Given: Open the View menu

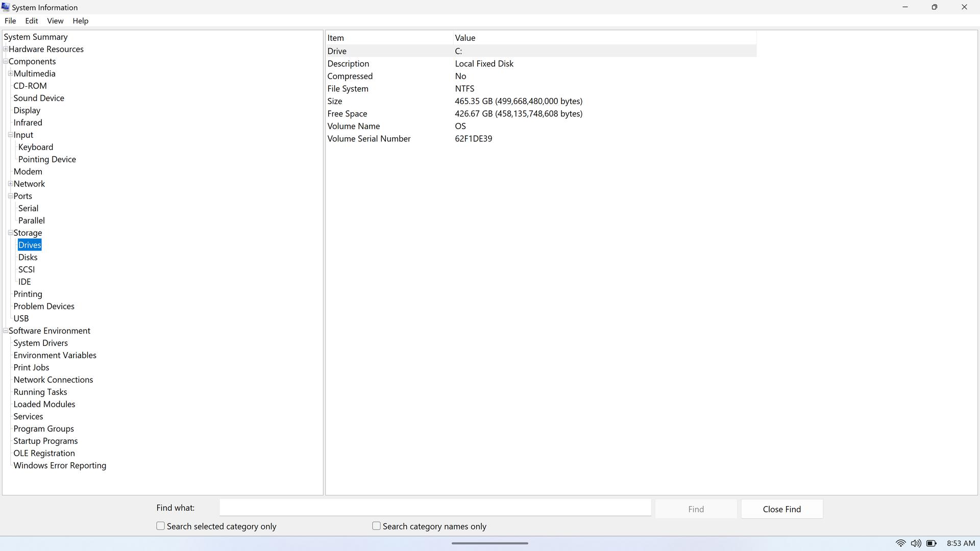Looking at the screenshot, I should (55, 21).
